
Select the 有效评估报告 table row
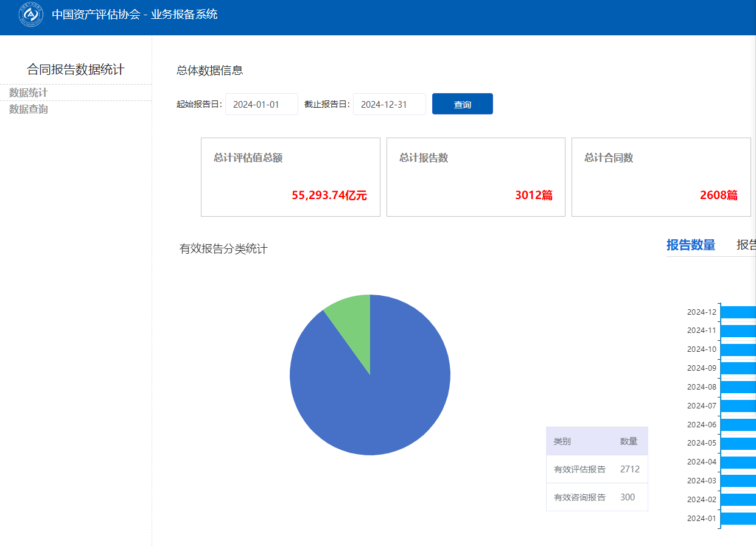tap(597, 469)
